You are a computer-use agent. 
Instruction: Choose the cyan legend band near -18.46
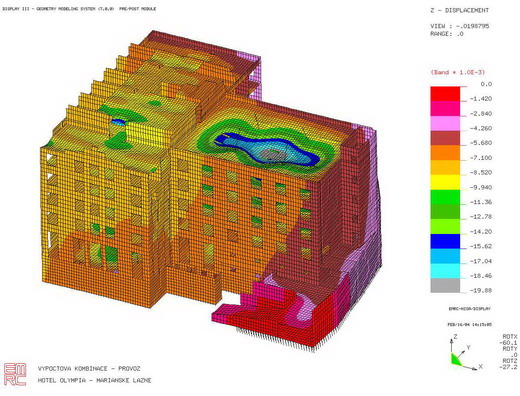coord(445,271)
